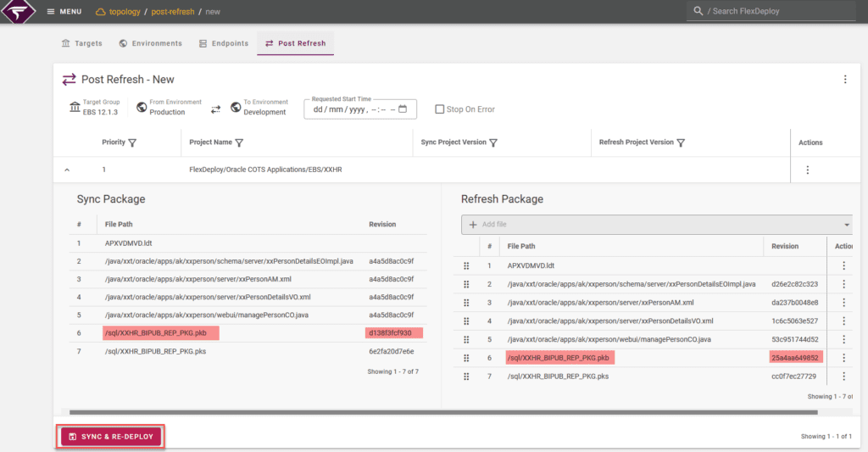
Task: Switch to the Endpoints tab
Action: [224, 43]
